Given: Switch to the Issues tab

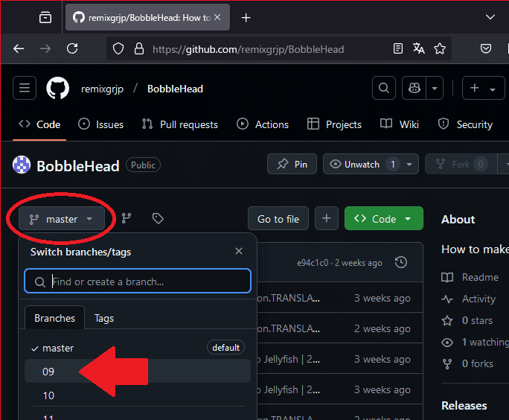Looking at the screenshot, I should [101, 124].
